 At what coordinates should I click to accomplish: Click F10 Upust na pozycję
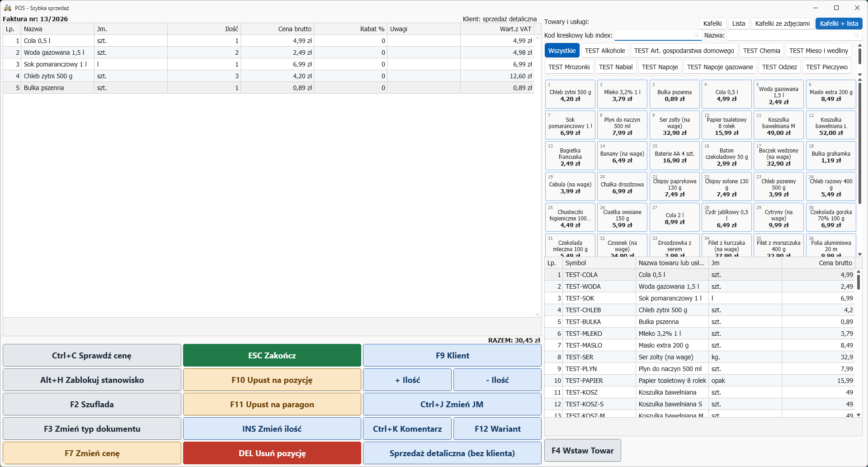[272, 380]
